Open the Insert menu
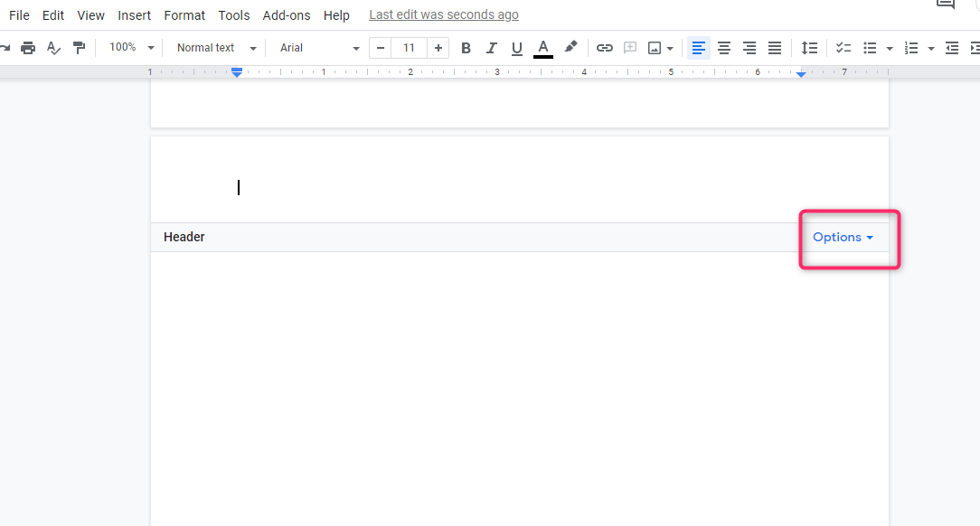Viewport: 980px width, 526px height. [135, 15]
